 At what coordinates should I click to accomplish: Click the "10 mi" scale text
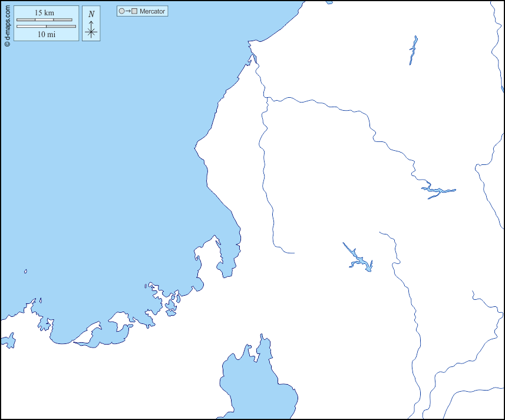point(47,34)
